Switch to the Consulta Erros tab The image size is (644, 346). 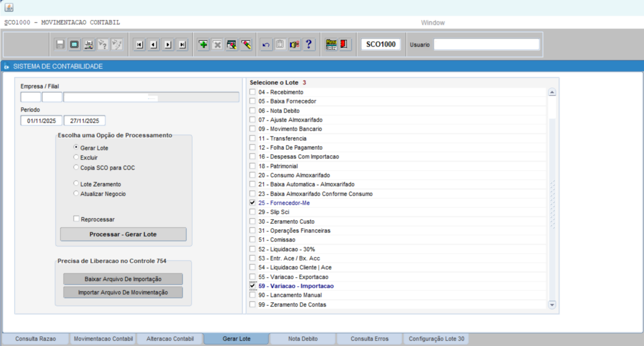pos(369,339)
